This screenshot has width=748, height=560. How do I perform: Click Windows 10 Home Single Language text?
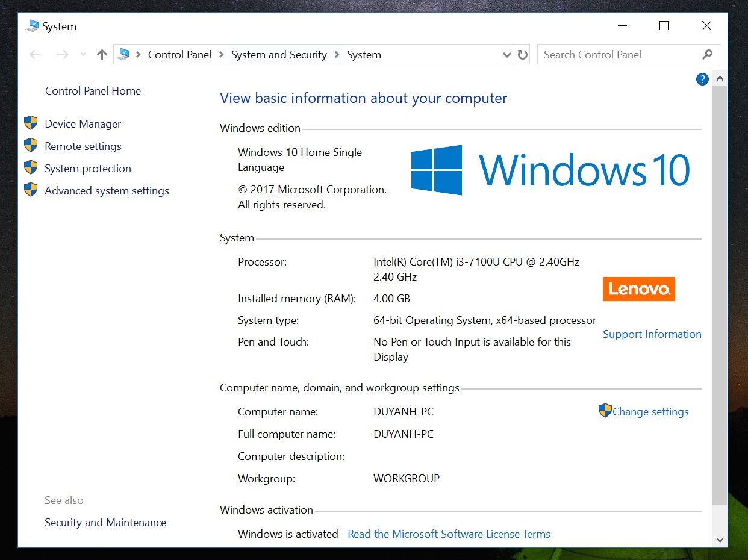[300, 160]
